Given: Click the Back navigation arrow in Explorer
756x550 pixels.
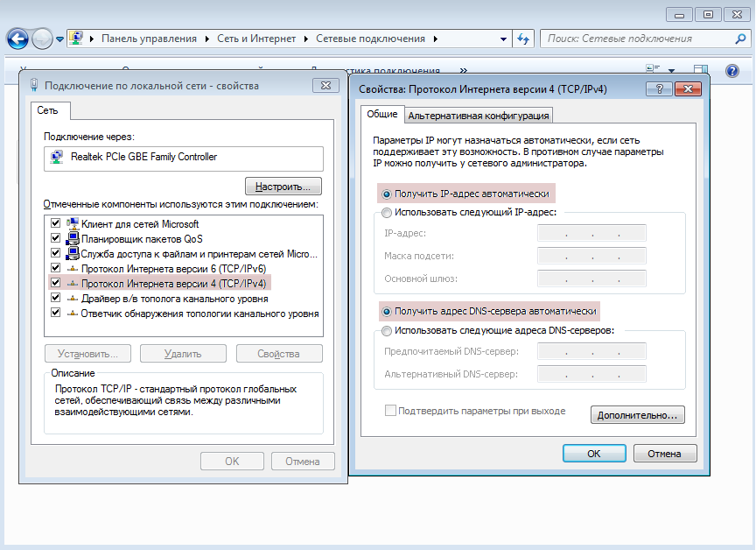Looking at the screenshot, I should point(17,39).
